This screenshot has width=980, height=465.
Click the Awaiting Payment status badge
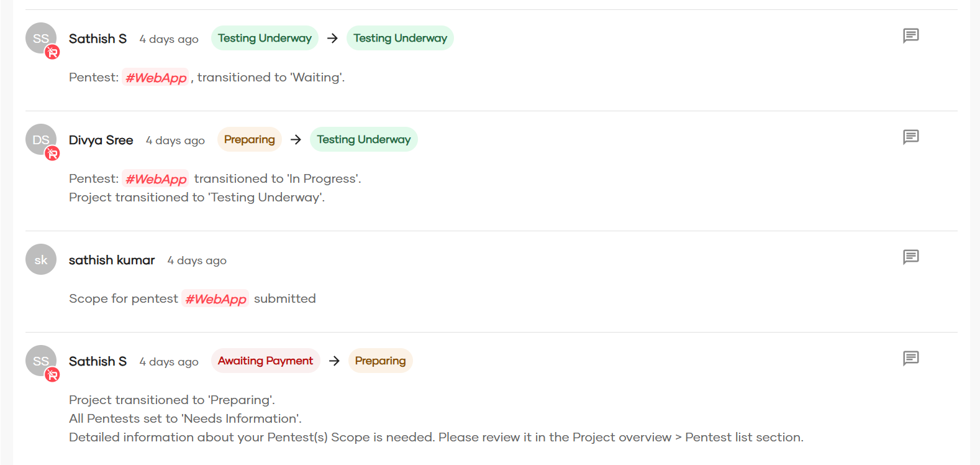[265, 361]
